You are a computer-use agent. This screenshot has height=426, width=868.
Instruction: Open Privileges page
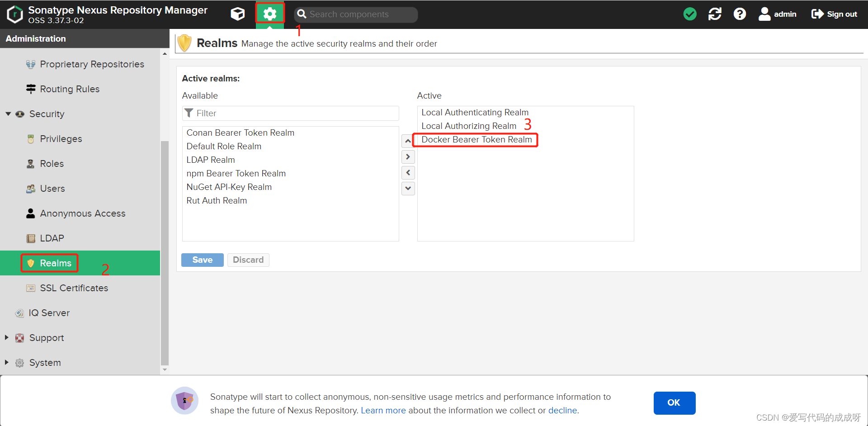click(61, 139)
